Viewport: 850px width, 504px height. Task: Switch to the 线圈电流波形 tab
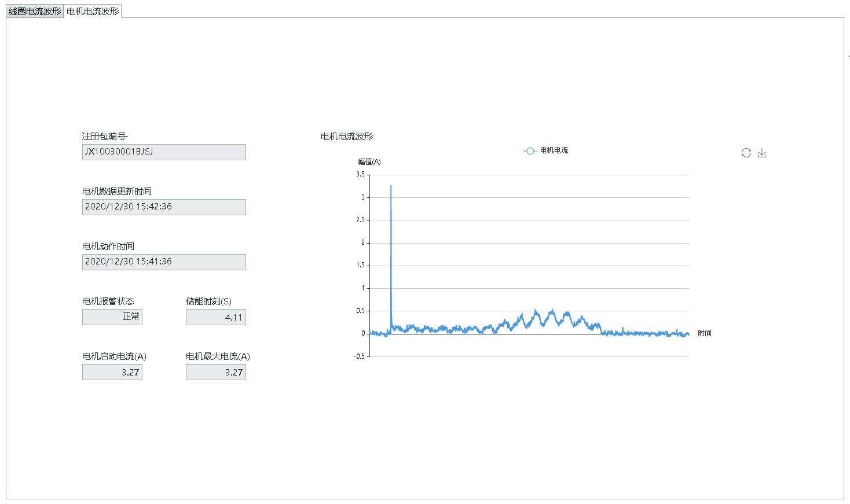(x=35, y=12)
